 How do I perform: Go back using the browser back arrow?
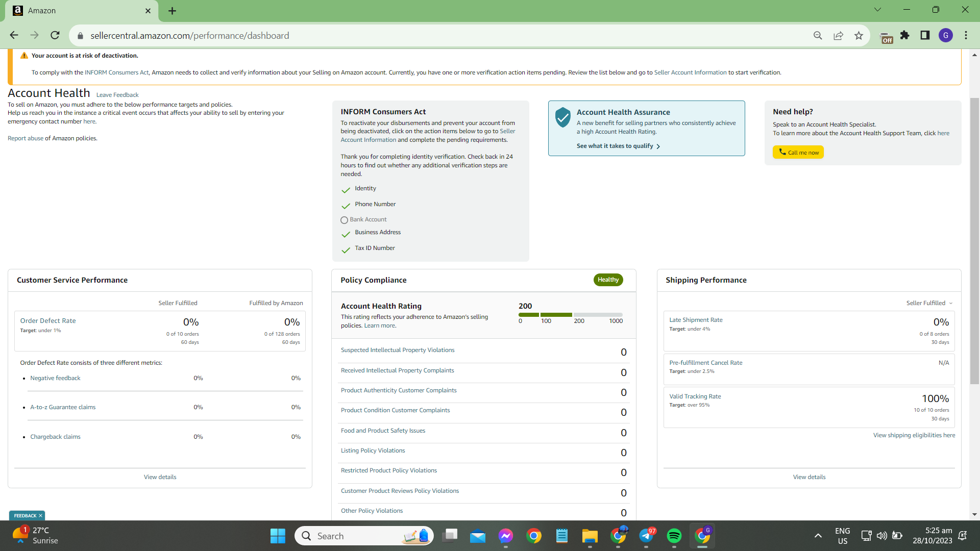14,35
